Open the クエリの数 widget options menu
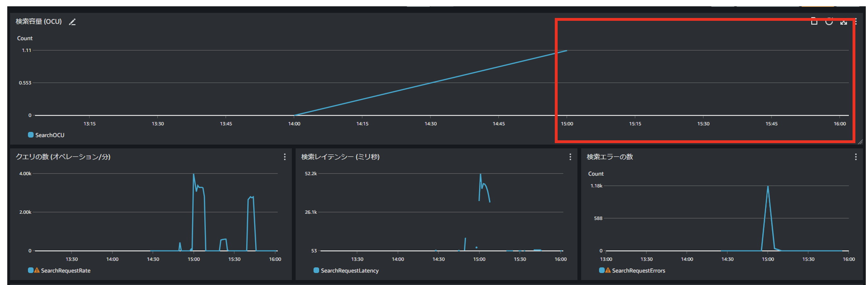 point(285,157)
